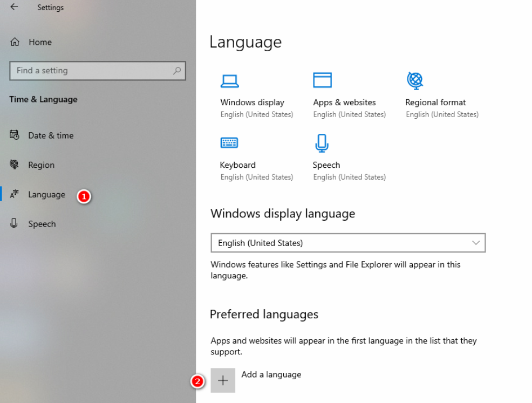Click English (United States) under Windows display

(256, 115)
